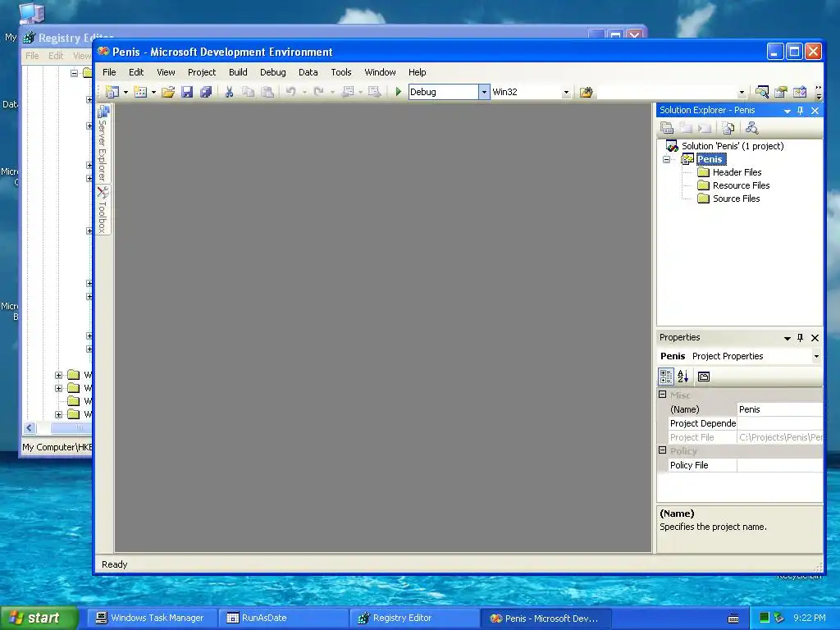The height and width of the screenshot is (630, 840).
Task: Select the Header Files folder
Action: 737,172
